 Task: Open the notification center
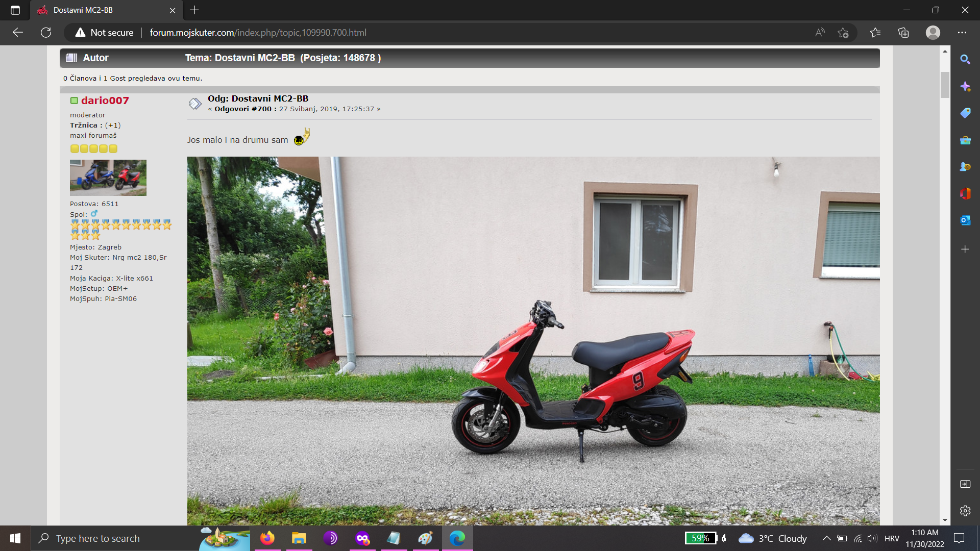click(959, 538)
